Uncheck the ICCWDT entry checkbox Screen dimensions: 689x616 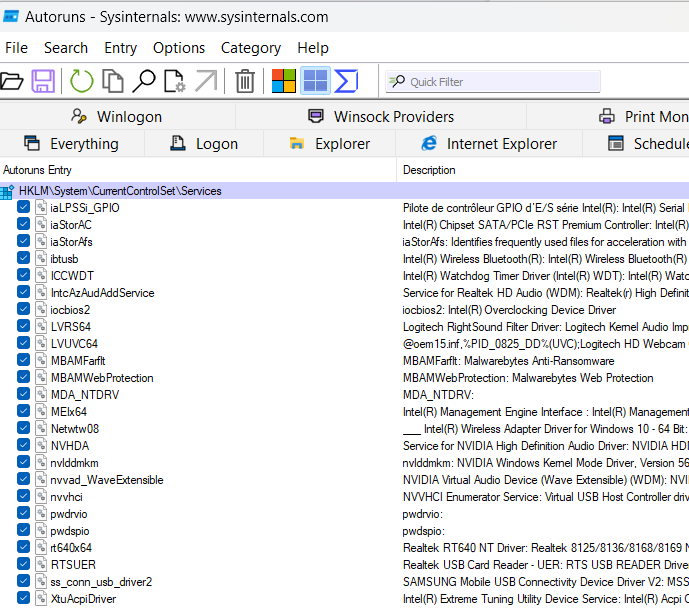click(x=23, y=275)
